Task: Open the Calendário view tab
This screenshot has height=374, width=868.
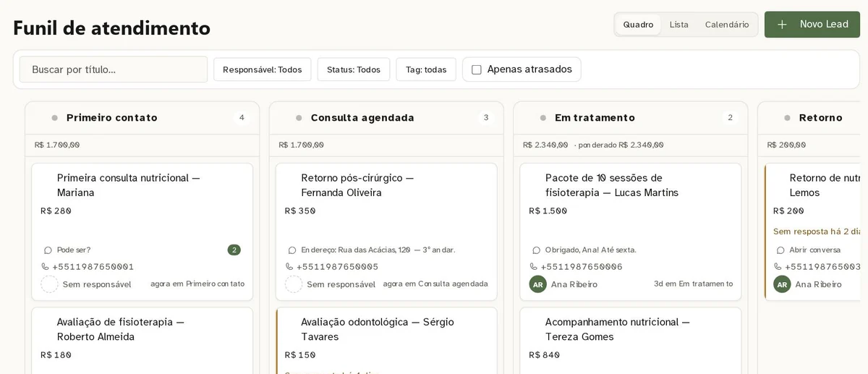Action: pos(727,25)
